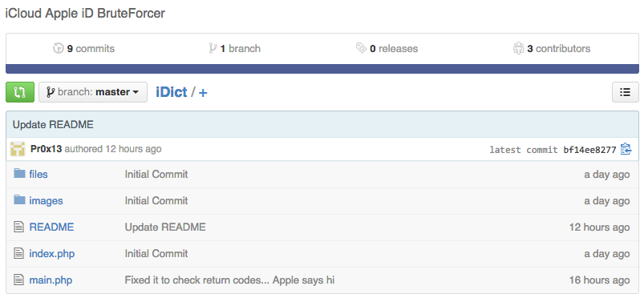Click 'authored 12 hours ago' text
Image resolution: width=644 pixels, height=298 pixels.
click(113, 149)
